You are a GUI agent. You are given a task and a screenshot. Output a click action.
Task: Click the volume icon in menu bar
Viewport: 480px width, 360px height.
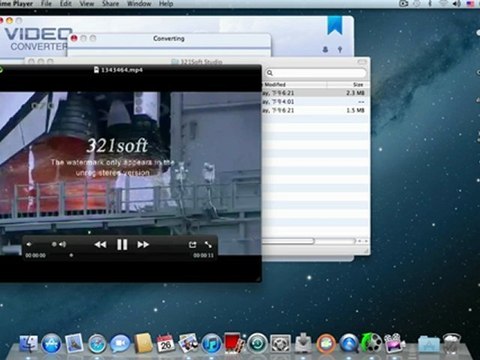pyautogui.click(x=457, y=4)
